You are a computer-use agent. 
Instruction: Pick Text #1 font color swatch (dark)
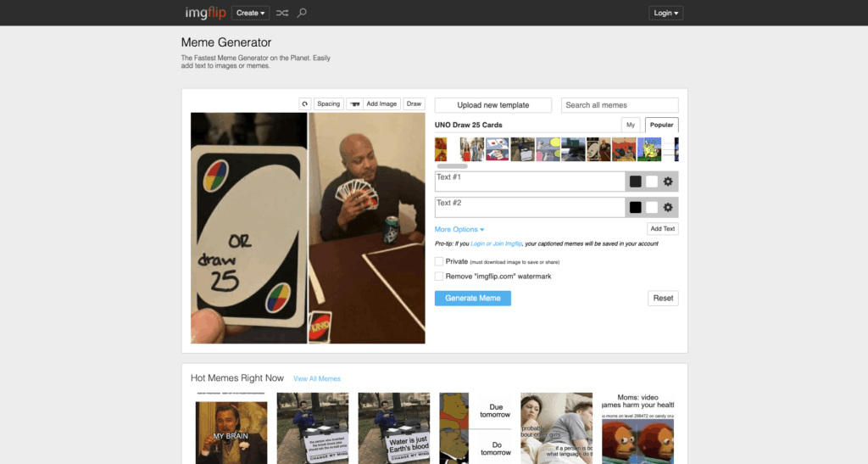pyautogui.click(x=636, y=182)
